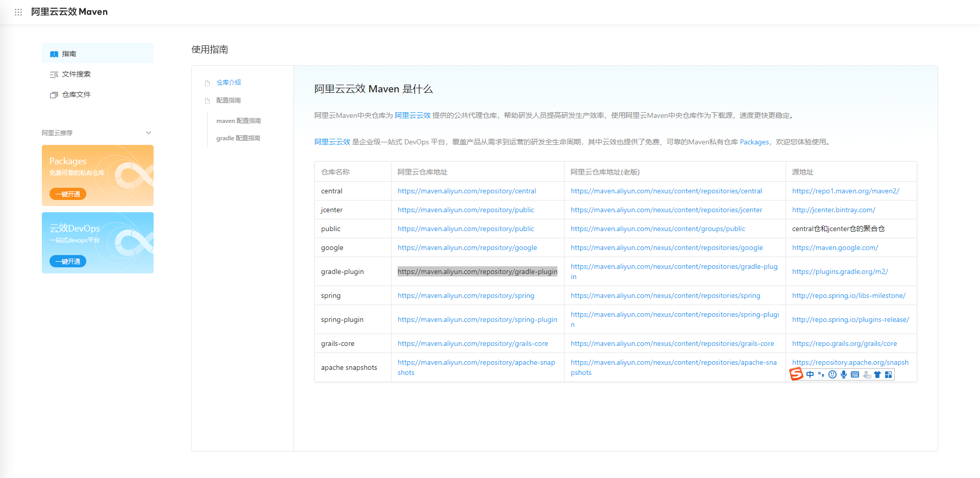
Task: Open the repo1.maven.org/maven2 source link
Action: pyautogui.click(x=846, y=191)
